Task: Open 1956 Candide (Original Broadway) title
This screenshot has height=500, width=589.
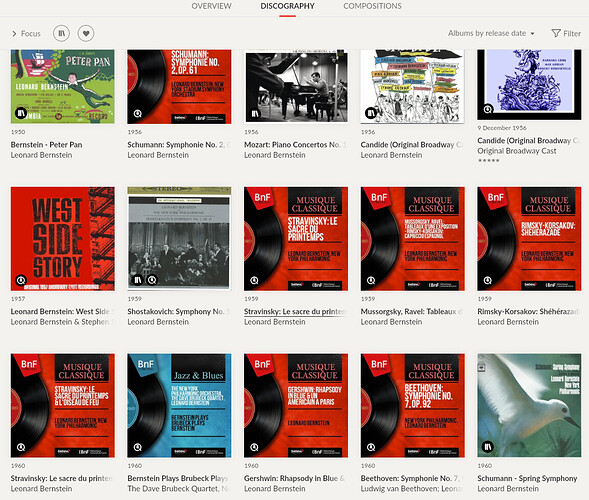Action: pyautogui.click(x=412, y=145)
